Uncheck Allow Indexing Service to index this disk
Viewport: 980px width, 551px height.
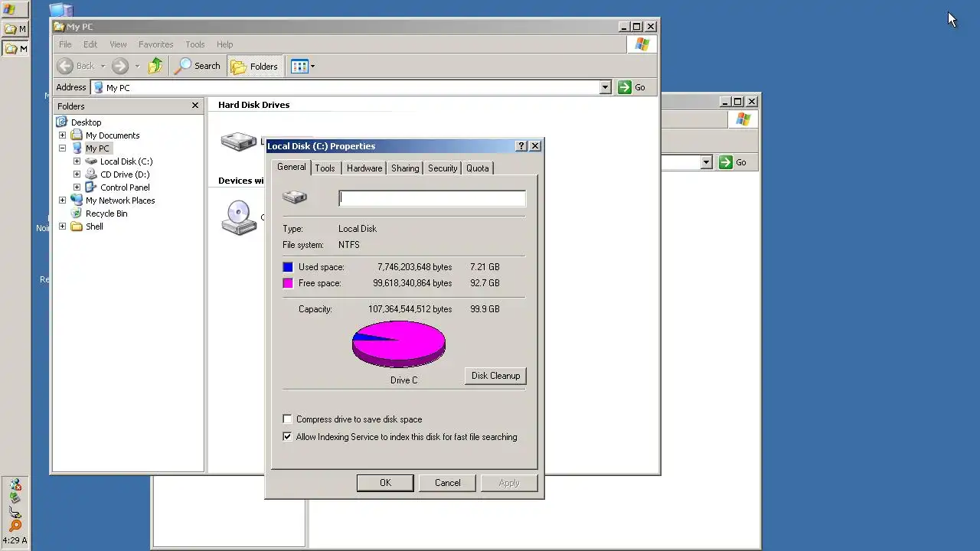tap(287, 437)
